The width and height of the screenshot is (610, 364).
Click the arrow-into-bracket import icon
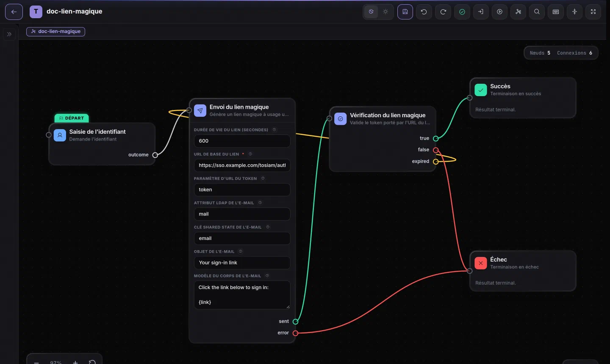click(x=481, y=12)
